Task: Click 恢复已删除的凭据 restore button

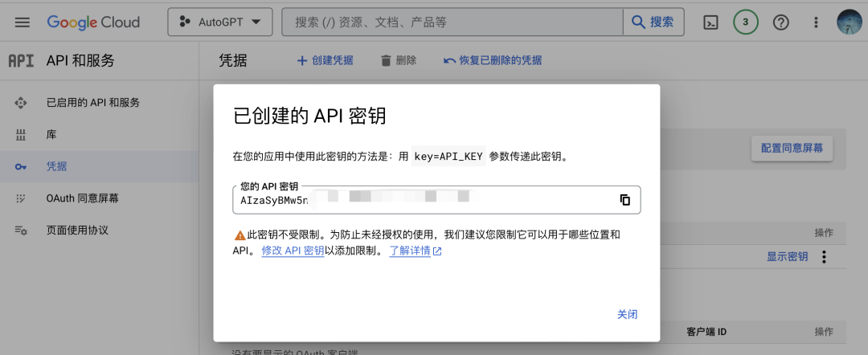Action: pos(493,61)
